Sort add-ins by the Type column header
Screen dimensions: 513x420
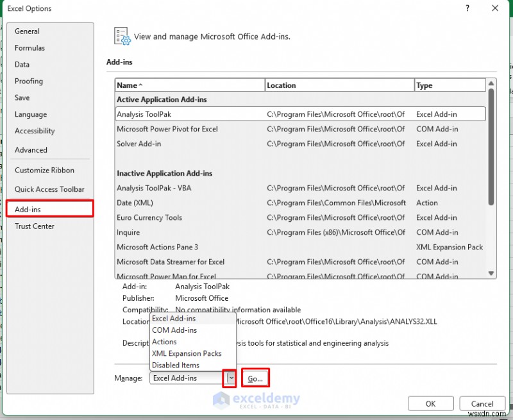(450, 85)
